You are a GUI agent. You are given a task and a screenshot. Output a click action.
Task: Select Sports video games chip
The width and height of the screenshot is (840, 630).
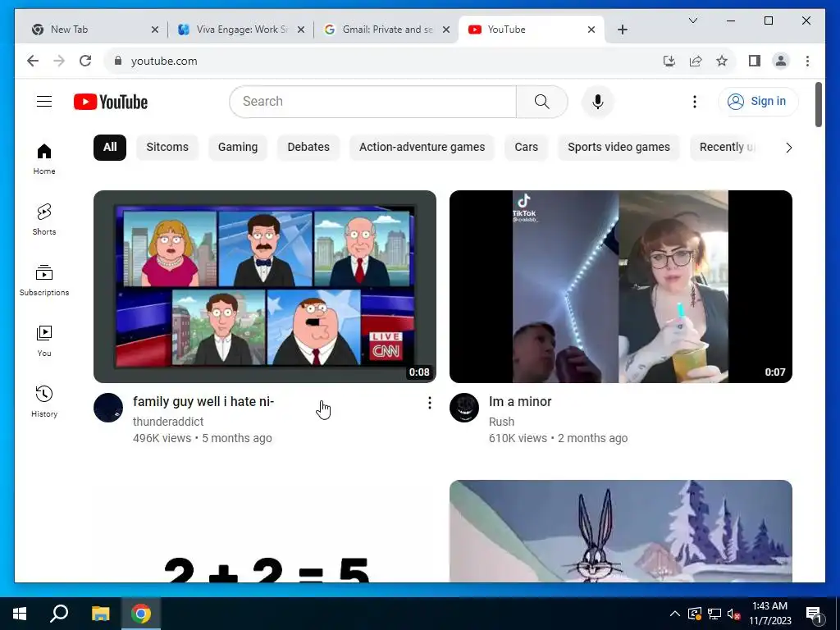point(619,148)
